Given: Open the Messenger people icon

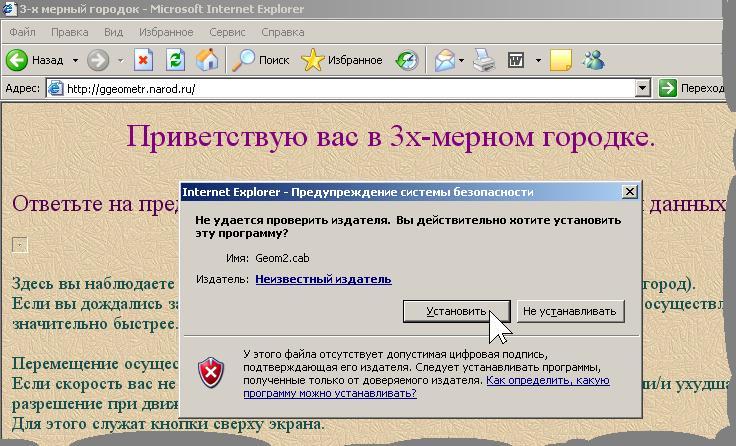Looking at the screenshot, I should tap(594, 60).
